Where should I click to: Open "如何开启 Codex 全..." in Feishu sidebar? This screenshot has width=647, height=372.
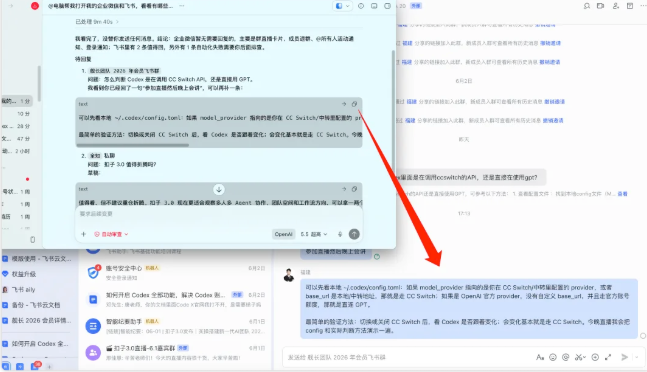click(35, 344)
